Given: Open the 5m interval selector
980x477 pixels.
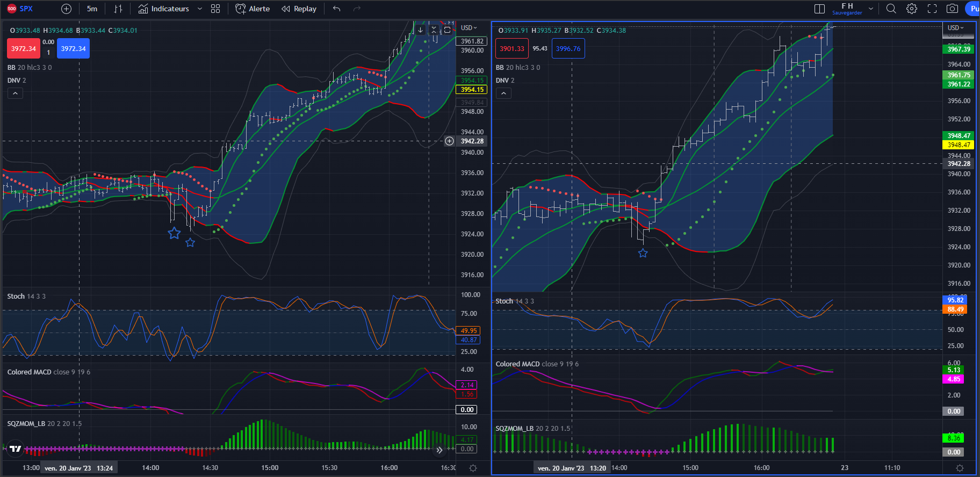Looking at the screenshot, I should pos(92,9).
